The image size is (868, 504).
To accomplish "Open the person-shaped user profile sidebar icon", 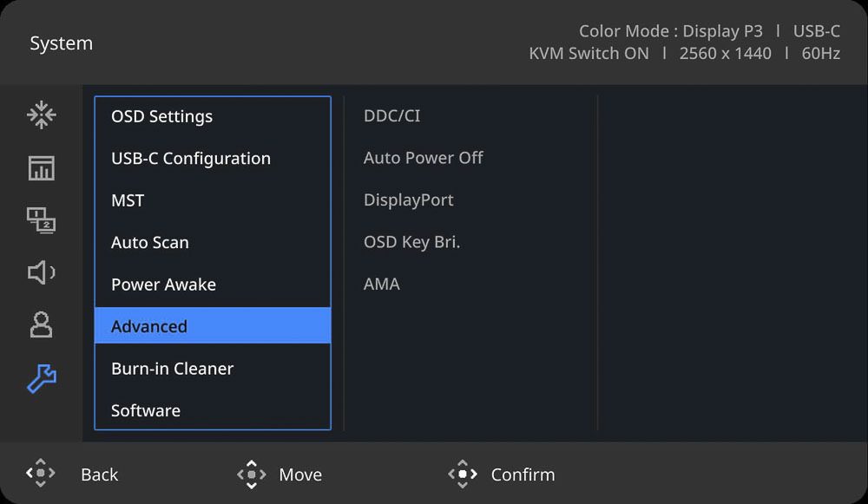I will (41, 324).
